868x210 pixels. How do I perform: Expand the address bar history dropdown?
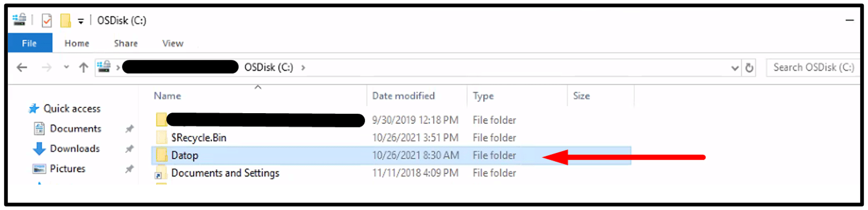coord(734,68)
